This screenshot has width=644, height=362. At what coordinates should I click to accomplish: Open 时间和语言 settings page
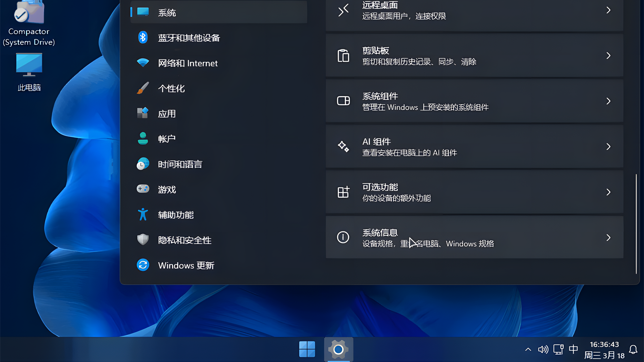(219, 164)
